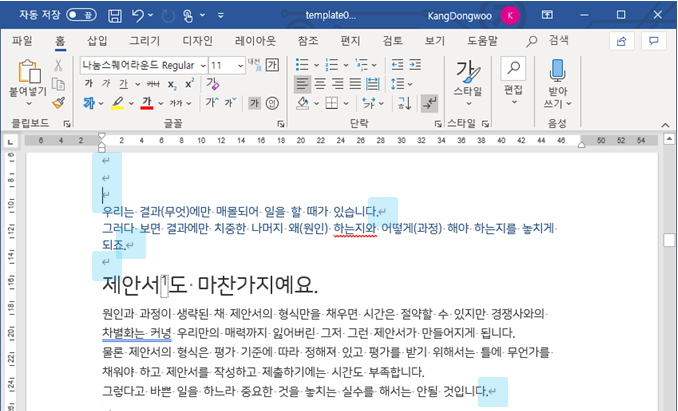Expand the 붙여넣기 paste options arrow
Image resolution: width=678 pixels, height=411 pixels.
[x=29, y=104]
